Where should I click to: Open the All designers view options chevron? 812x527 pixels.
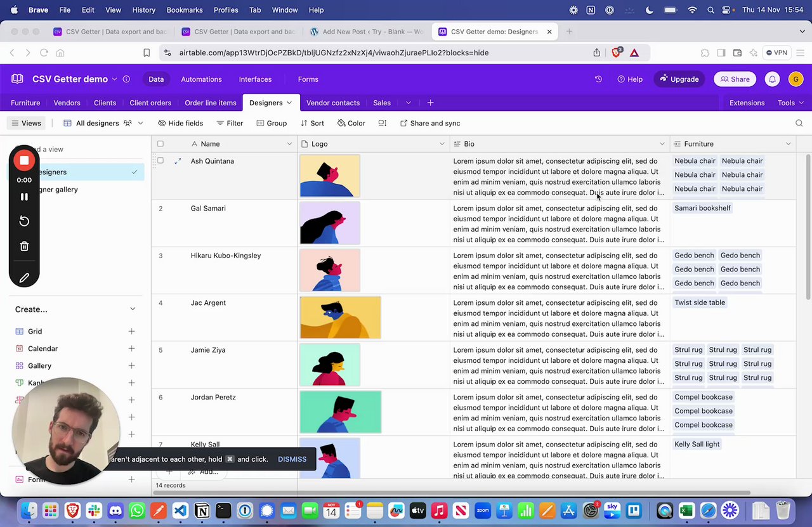[x=140, y=123]
